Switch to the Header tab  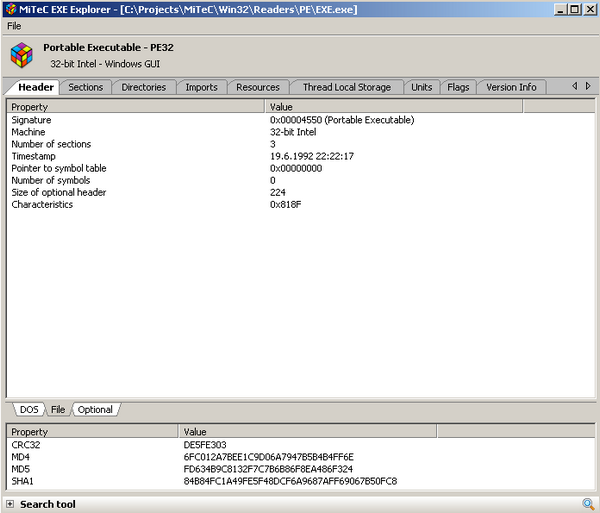coord(36,87)
